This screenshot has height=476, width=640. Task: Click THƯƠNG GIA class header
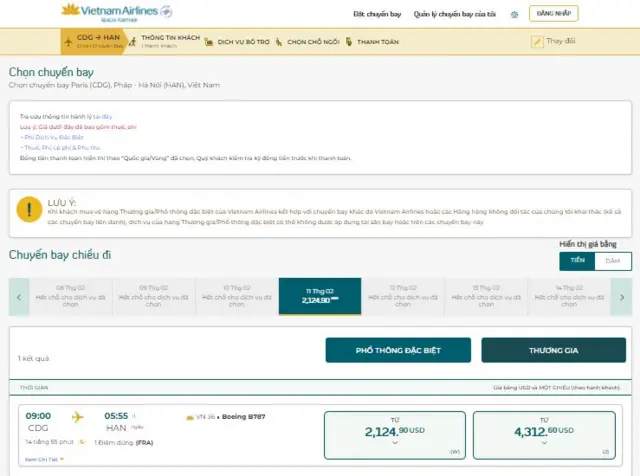pyautogui.click(x=553, y=350)
